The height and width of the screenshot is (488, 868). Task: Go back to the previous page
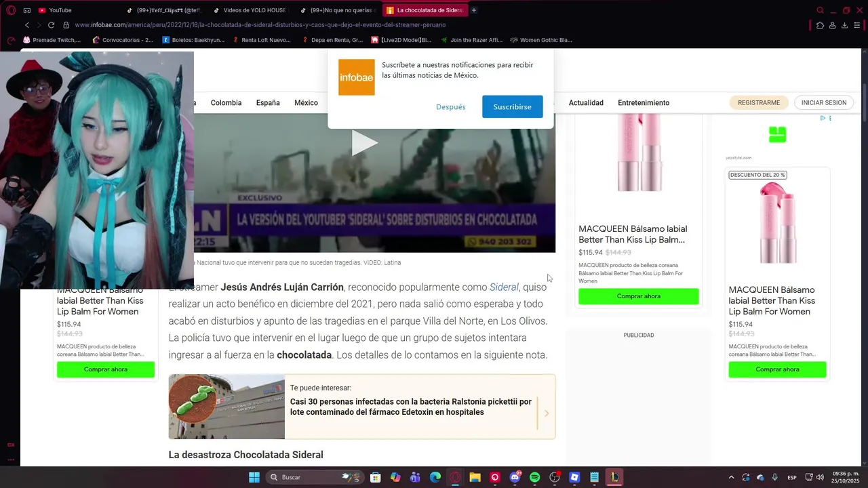point(27,25)
